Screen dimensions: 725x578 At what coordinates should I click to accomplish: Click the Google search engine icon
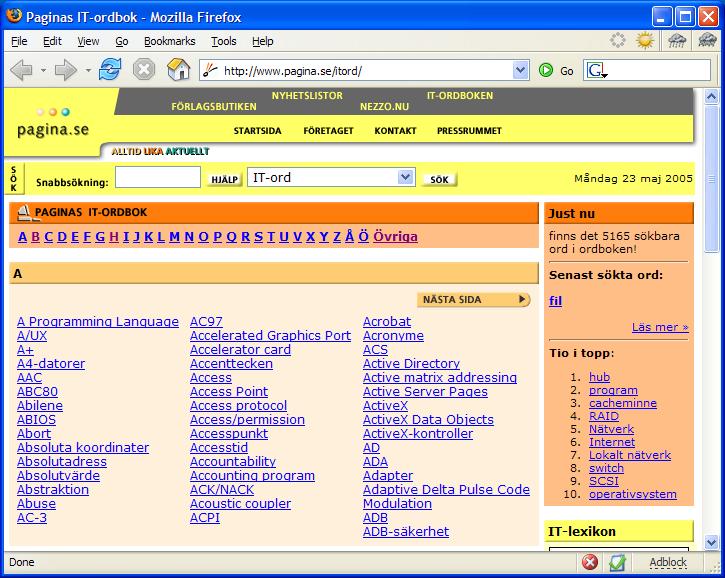(x=596, y=70)
